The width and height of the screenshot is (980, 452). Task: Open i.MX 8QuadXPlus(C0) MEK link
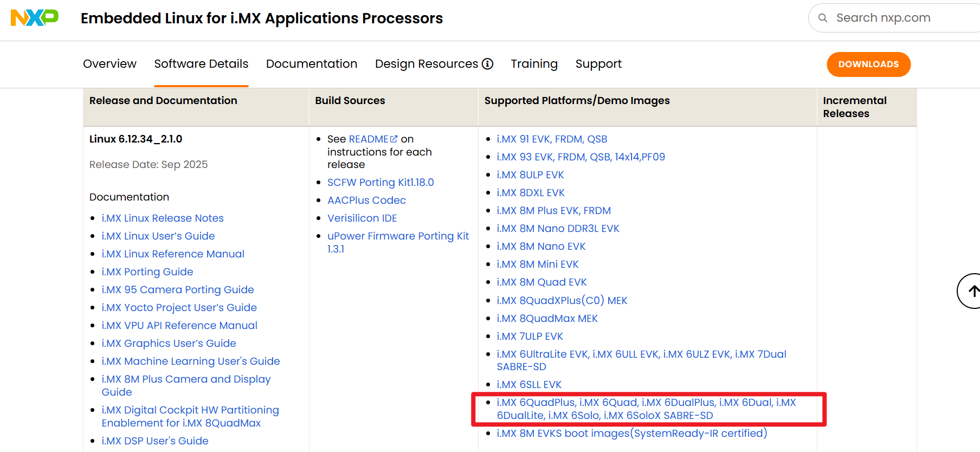[x=562, y=300]
